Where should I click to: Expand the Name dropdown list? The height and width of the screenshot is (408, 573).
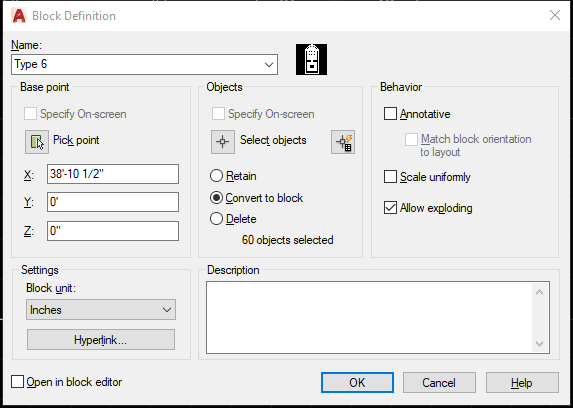click(x=269, y=65)
